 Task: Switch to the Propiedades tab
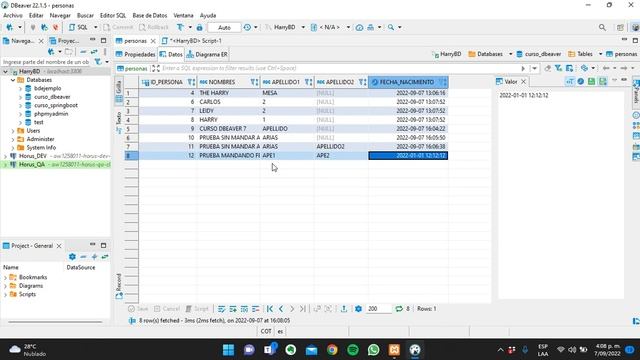tap(136, 54)
